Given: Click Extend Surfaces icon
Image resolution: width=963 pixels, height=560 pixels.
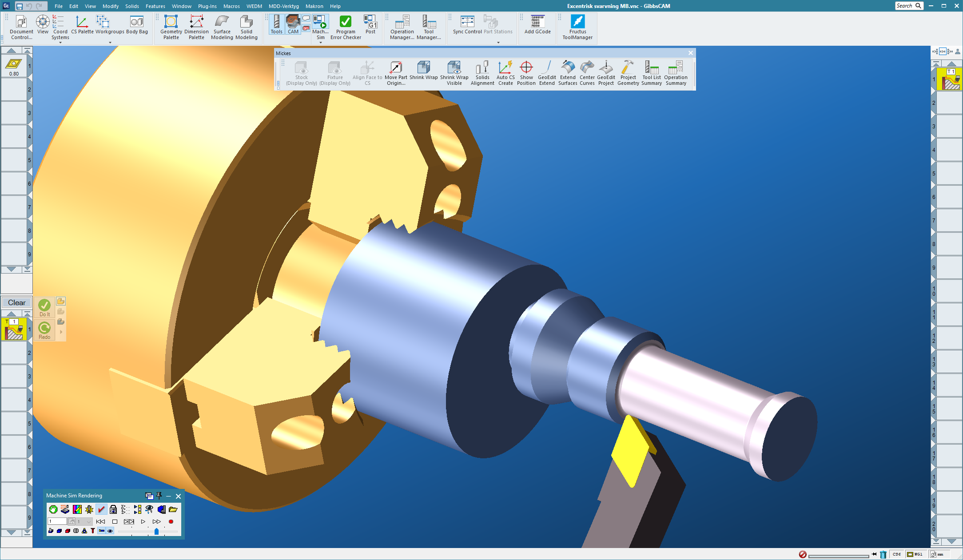Looking at the screenshot, I should [568, 73].
